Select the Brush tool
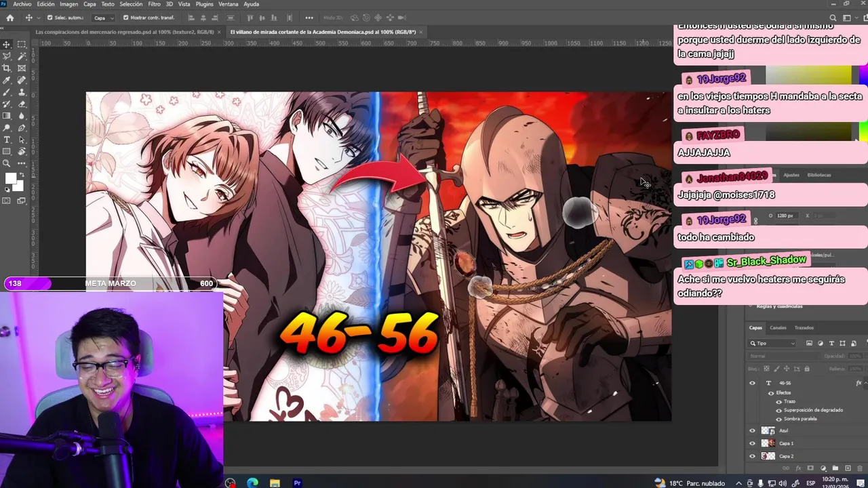The width and height of the screenshot is (868, 488). click(6, 92)
